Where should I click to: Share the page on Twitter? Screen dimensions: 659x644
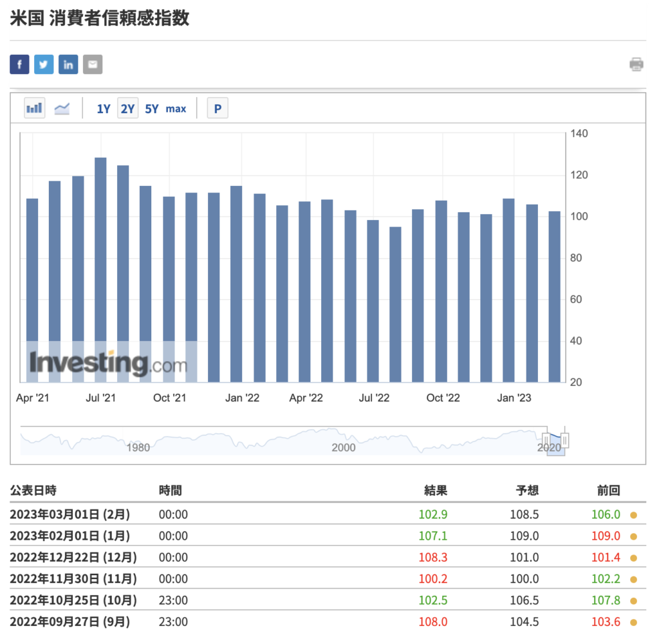point(44,64)
